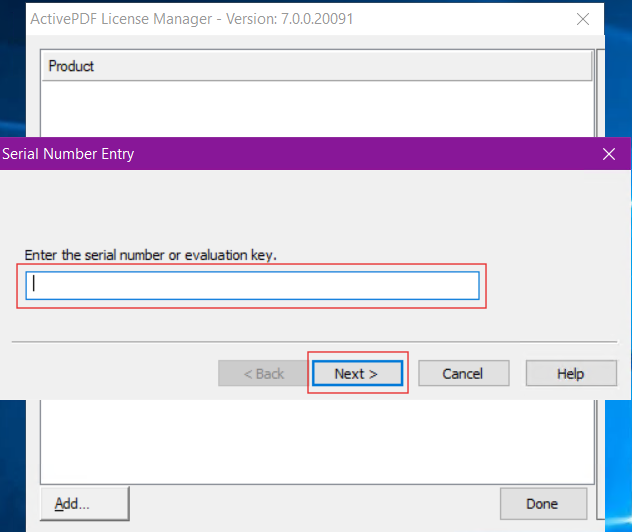632x532 pixels.
Task: Click the Product column header
Action: pos(317,66)
